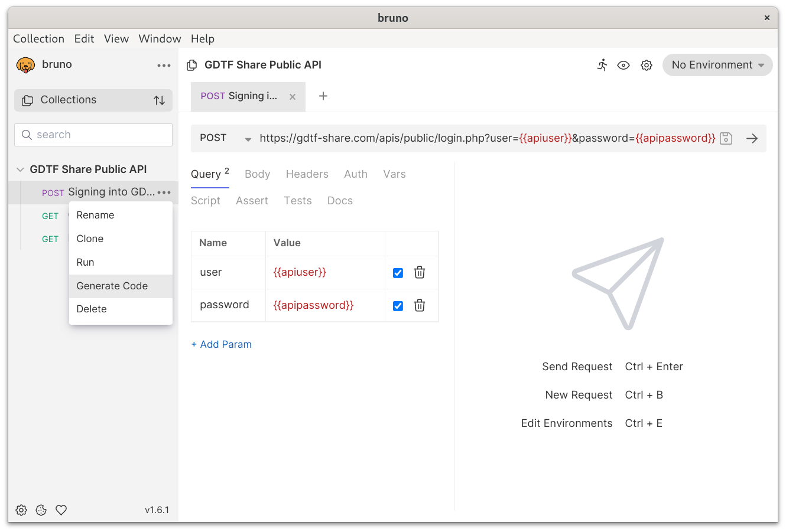Open the POST method dropdown
Screen dimensions: 786x532
click(226, 138)
